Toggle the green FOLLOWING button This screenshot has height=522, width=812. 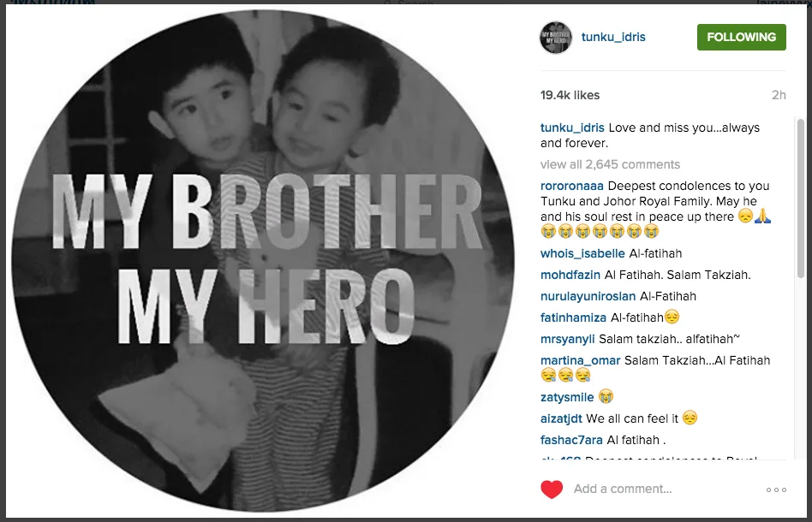point(741,38)
